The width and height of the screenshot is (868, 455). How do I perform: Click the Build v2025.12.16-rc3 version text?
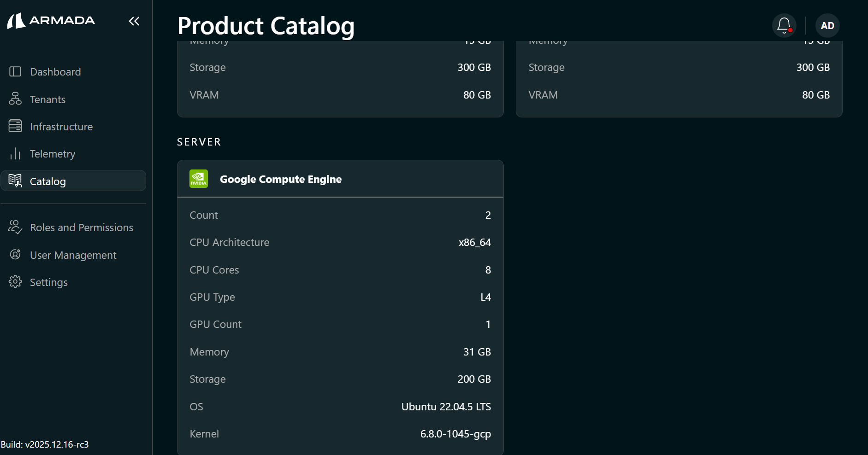click(x=45, y=444)
